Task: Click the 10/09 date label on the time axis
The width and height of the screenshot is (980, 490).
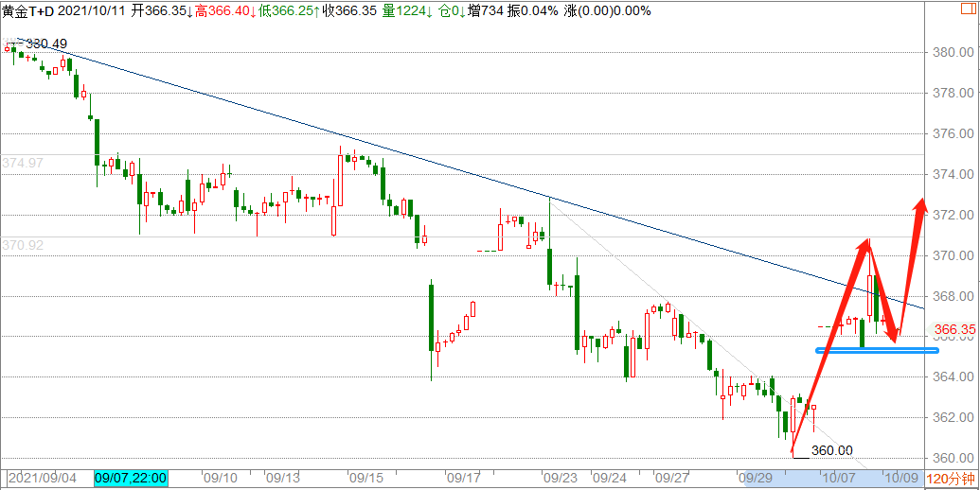Action: click(x=901, y=480)
